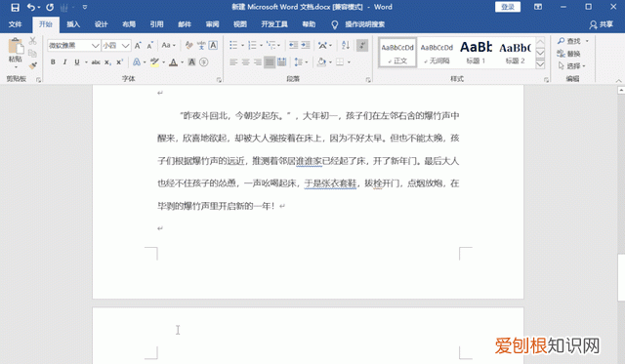
Task: Click the grow font size icon
Action: pyautogui.click(x=138, y=46)
